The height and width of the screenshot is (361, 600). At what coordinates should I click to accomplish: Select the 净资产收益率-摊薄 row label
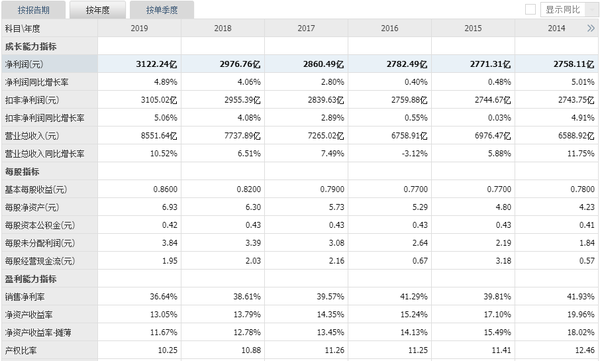tap(38, 333)
